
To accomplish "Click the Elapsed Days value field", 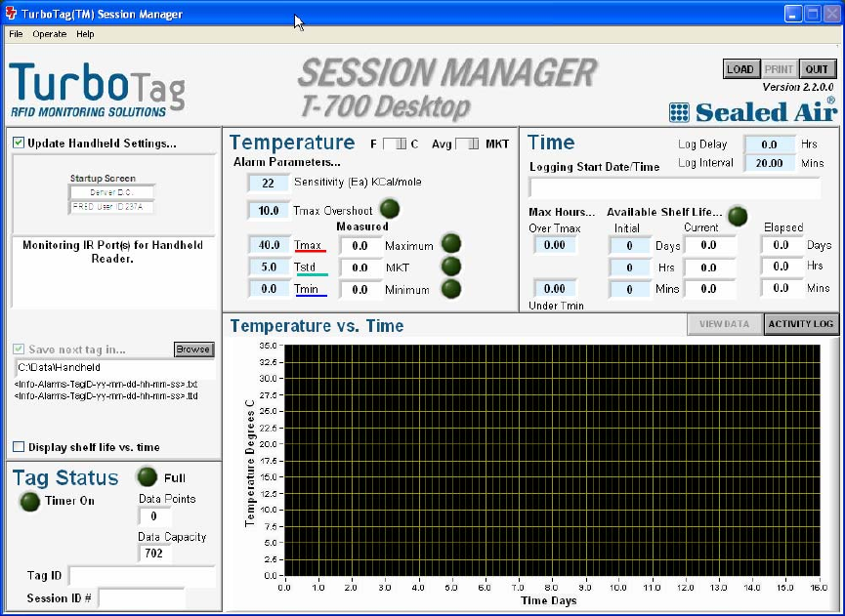I will coord(782,245).
